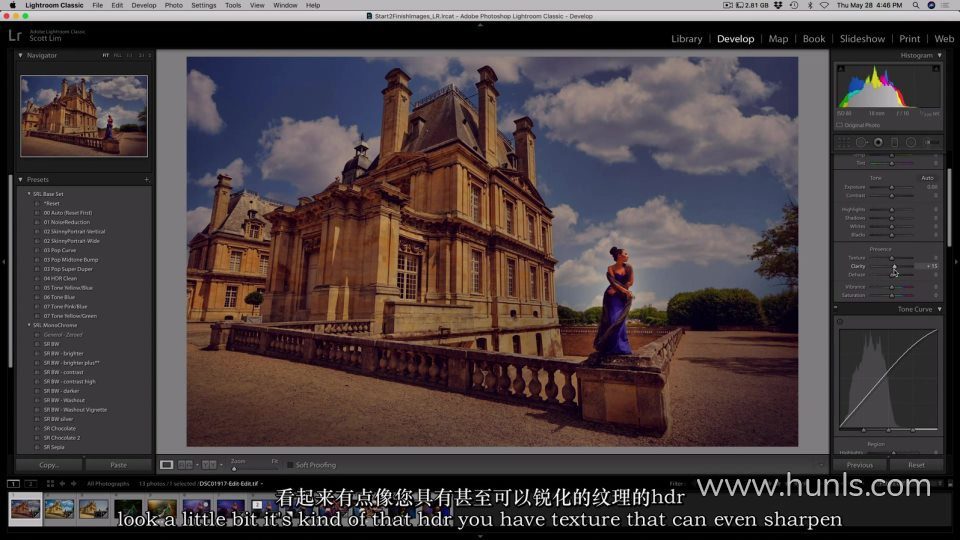Click Wi-Fi status icon in menu bar
960x540 pixels.
click(824, 5)
